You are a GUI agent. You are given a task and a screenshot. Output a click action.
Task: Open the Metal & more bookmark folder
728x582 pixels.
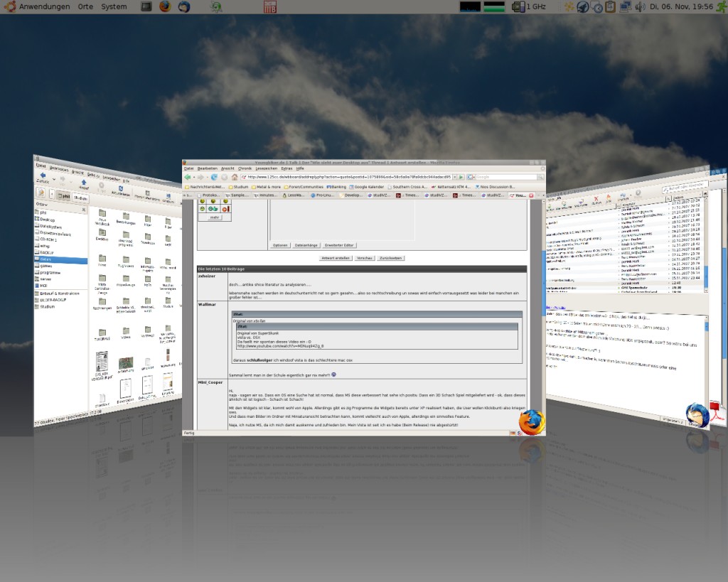(x=266, y=187)
